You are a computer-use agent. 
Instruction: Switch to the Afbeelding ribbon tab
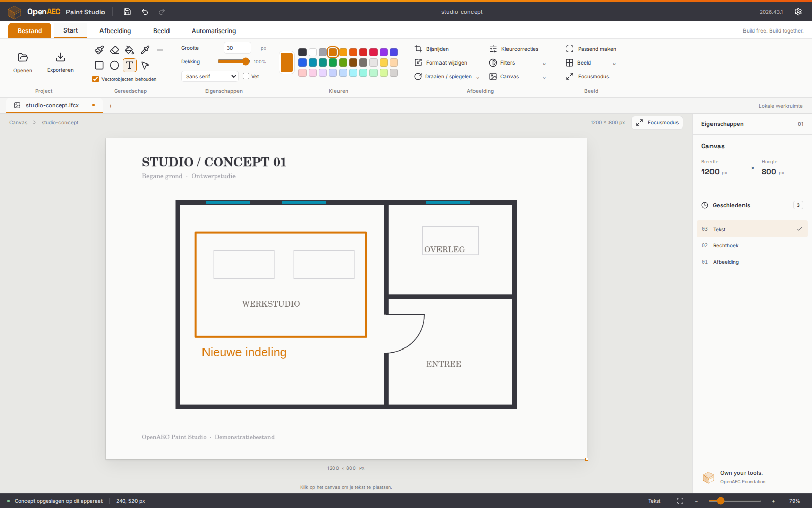115,30
